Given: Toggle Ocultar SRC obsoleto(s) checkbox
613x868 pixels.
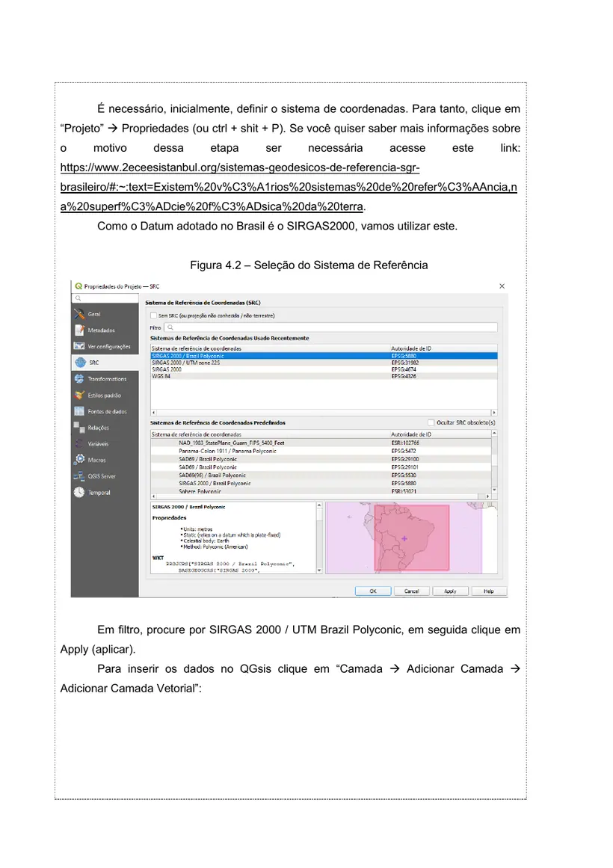Looking at the screenshot, I should click(x=431, y=422).
